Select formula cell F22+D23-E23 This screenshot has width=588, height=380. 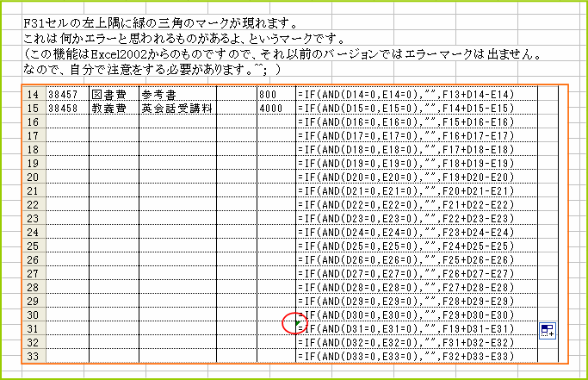click(x=417, y=218)
